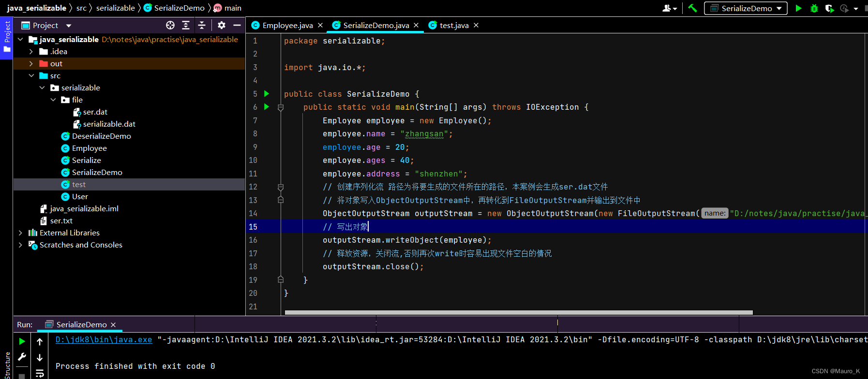Click Up the Stack Trace arrow
868x379 pixels.
point(40,341)
